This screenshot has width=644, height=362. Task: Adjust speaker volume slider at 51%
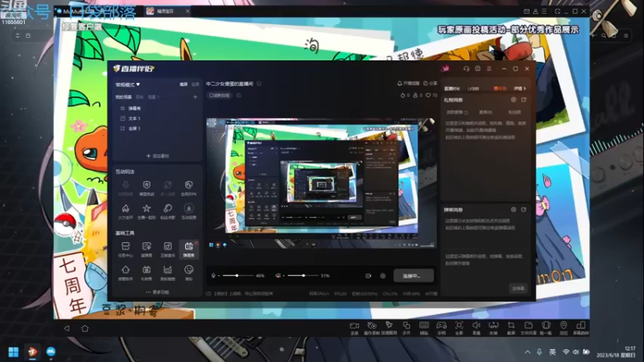pos(303,276)
